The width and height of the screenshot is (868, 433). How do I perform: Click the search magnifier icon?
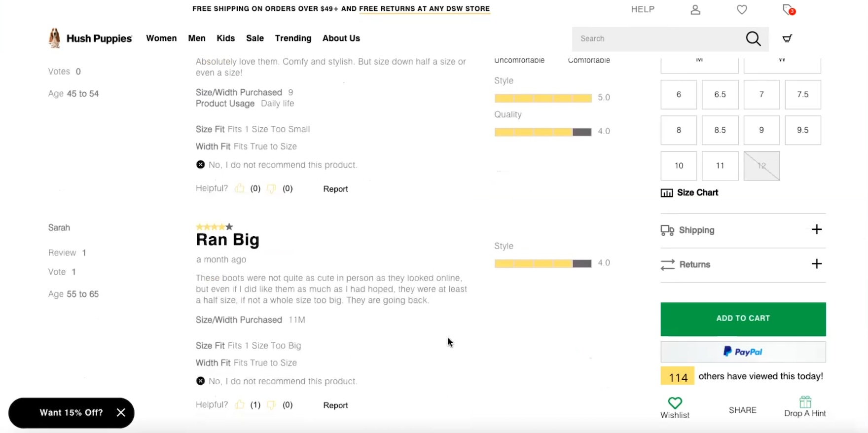click(753, 38)
